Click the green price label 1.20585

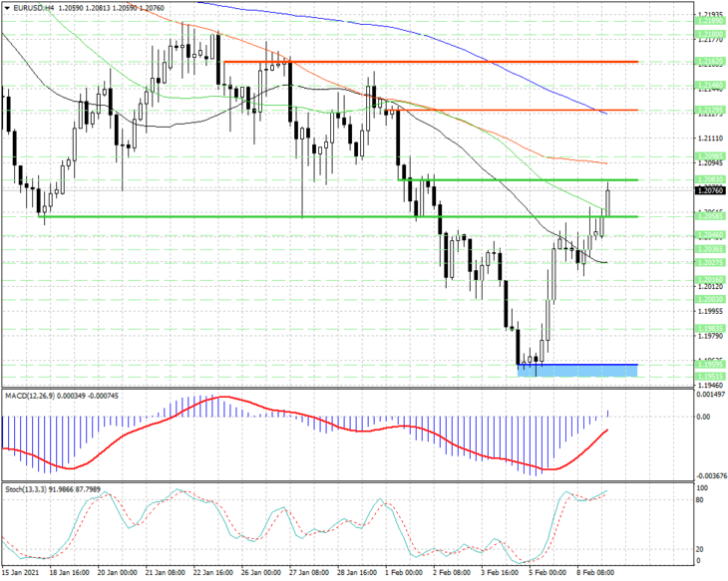click(710, 216)
